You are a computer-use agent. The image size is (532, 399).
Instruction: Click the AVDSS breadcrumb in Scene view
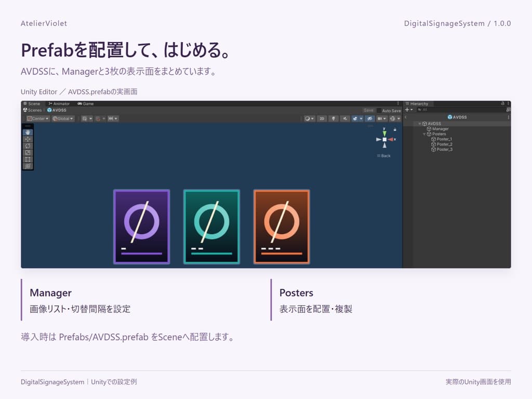57,110
